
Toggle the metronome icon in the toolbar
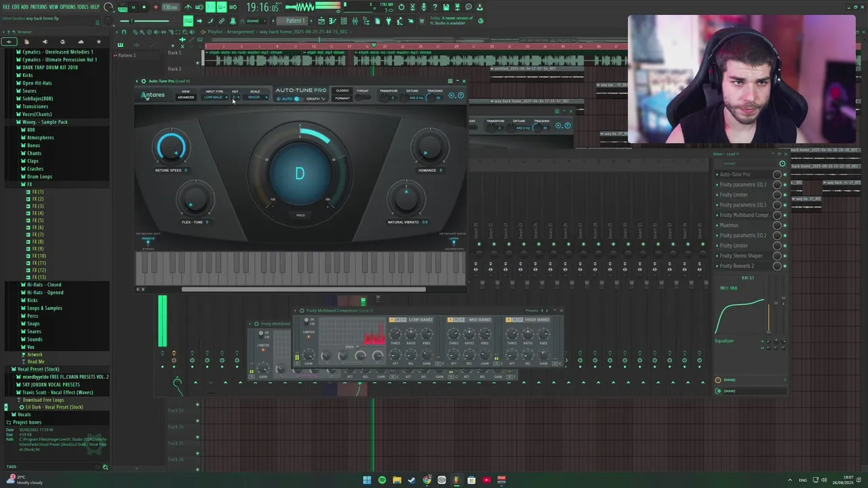188,7
